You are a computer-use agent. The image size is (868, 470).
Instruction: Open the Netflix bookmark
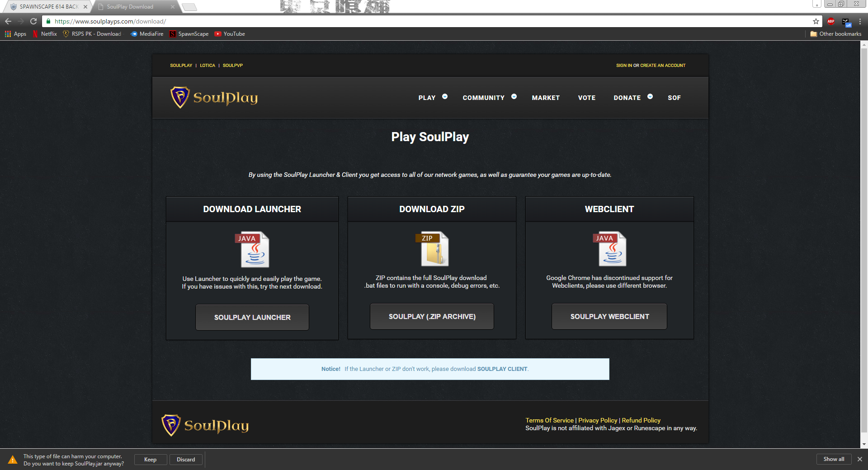click(45, 34)
